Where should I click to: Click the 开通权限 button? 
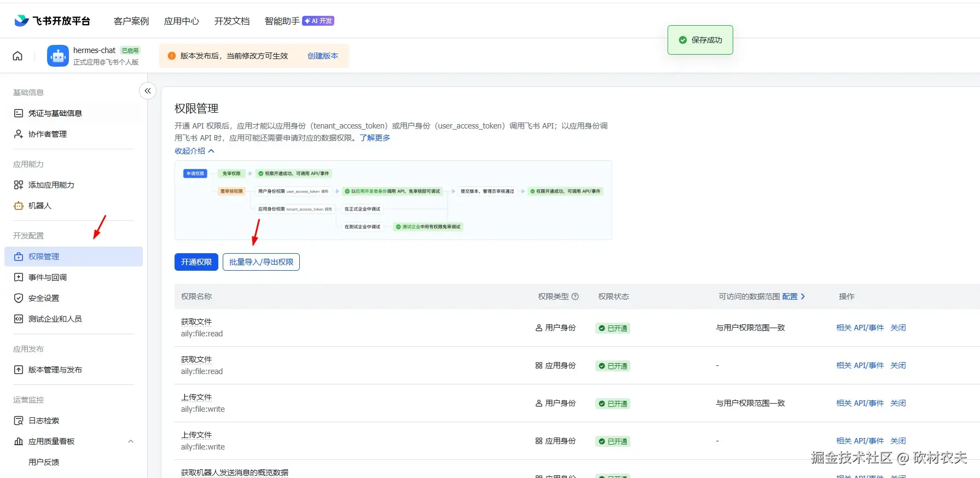[196, 262]
